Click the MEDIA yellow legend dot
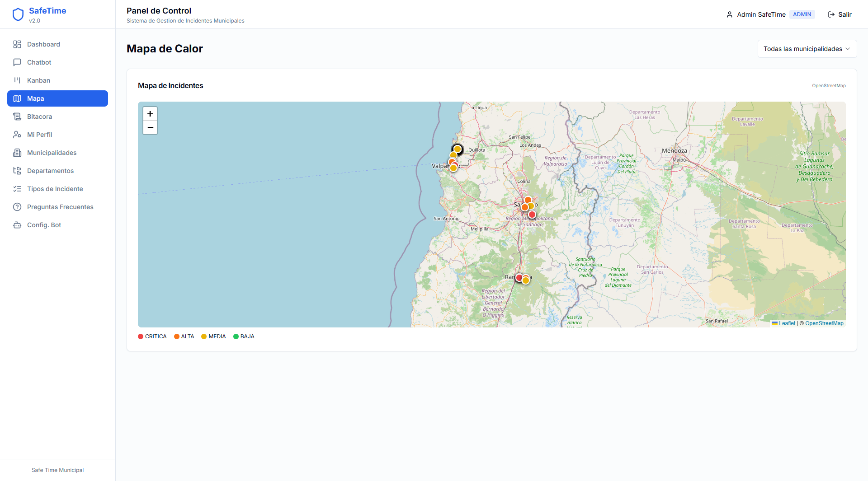 (204, 336)
